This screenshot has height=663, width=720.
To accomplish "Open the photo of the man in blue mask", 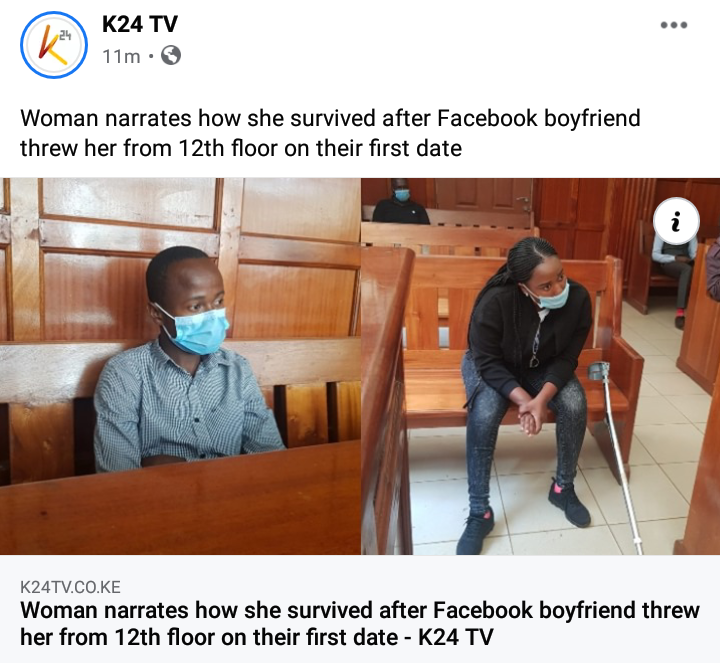I will tap(180, 366).
